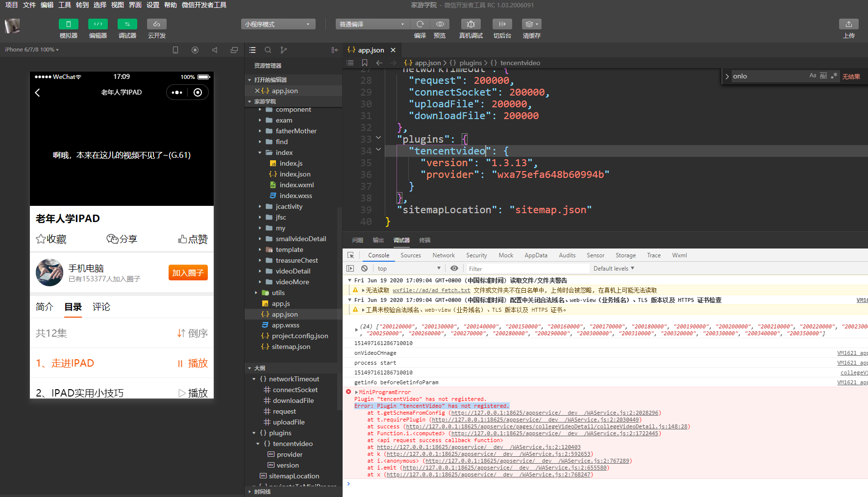Open the Default levels dropdown
The width and height of the screenshot is (868, 497).
click(614, 269)
